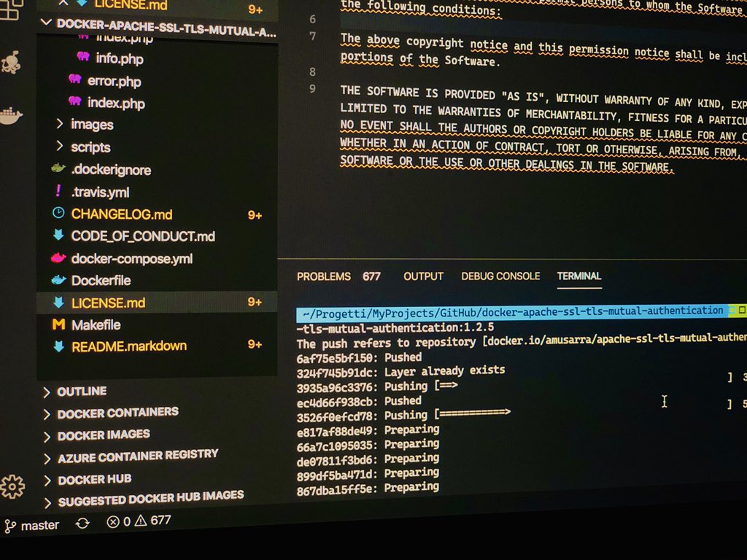Viewport: 747px width, 560px height.
Task: Open README.markdown file
Action: click(129, 346)
